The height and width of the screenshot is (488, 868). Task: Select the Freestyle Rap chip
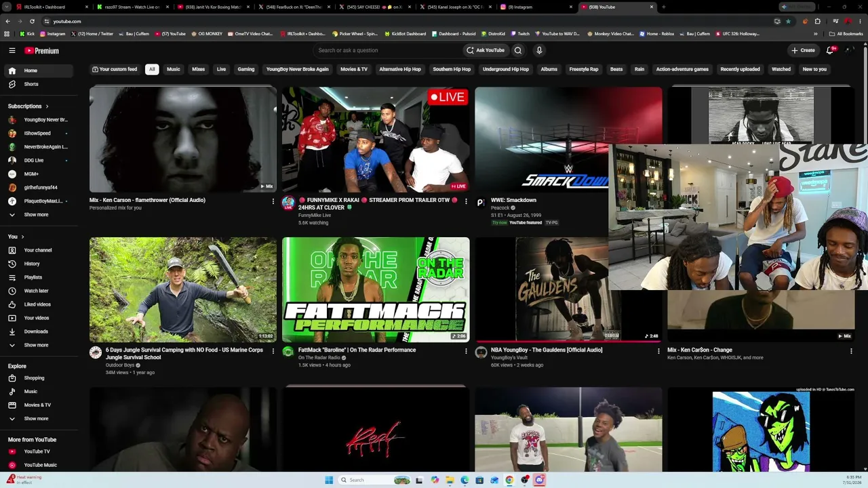(x=584, y=69)
